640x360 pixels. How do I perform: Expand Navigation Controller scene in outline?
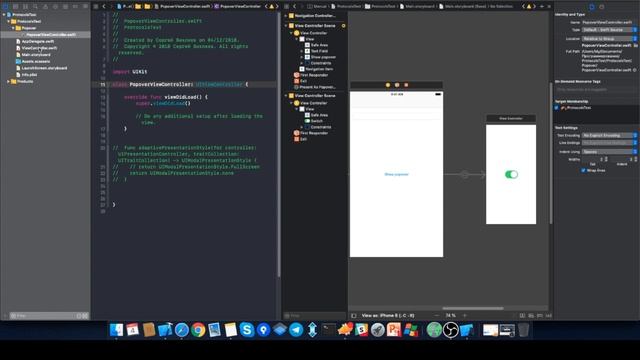[x=286, y=16]
